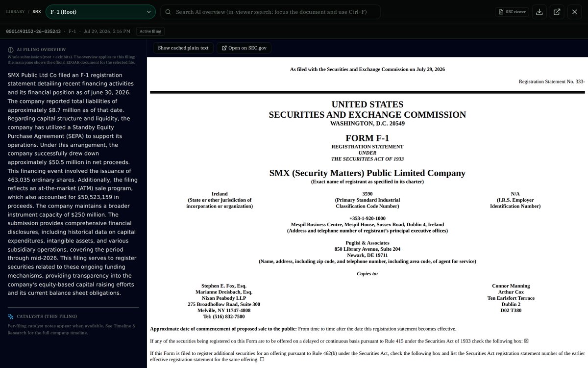
Task: Click accession number 0001493152-26-035243
Action: click(x=33, y=31)
